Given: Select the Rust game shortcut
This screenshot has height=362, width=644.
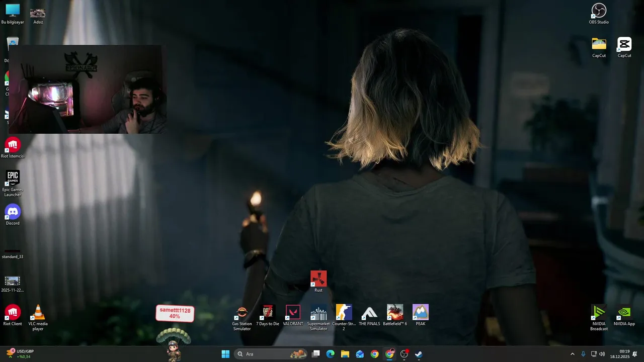Looking at the screenshot, I should (x=318, y=282).
